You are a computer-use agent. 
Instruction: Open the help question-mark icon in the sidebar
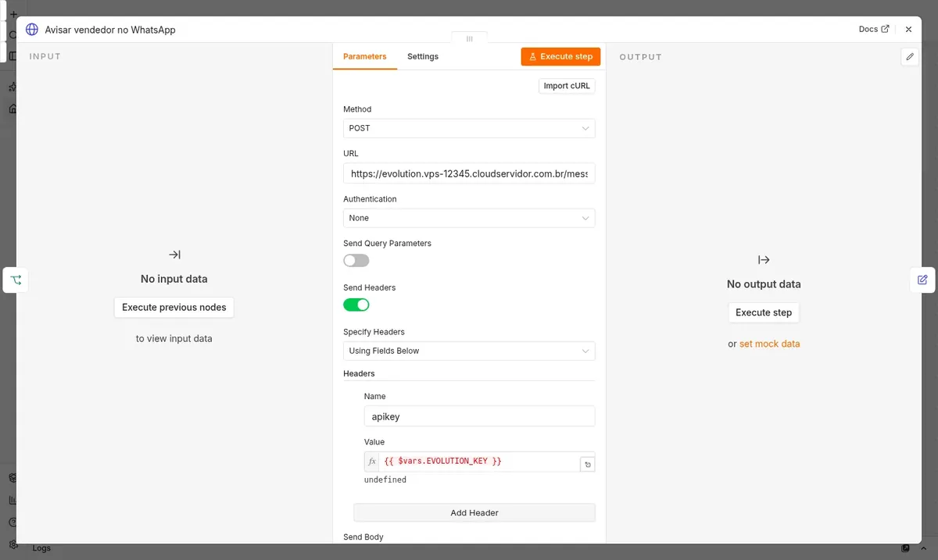pyautogui.click(x=13, y=523)
